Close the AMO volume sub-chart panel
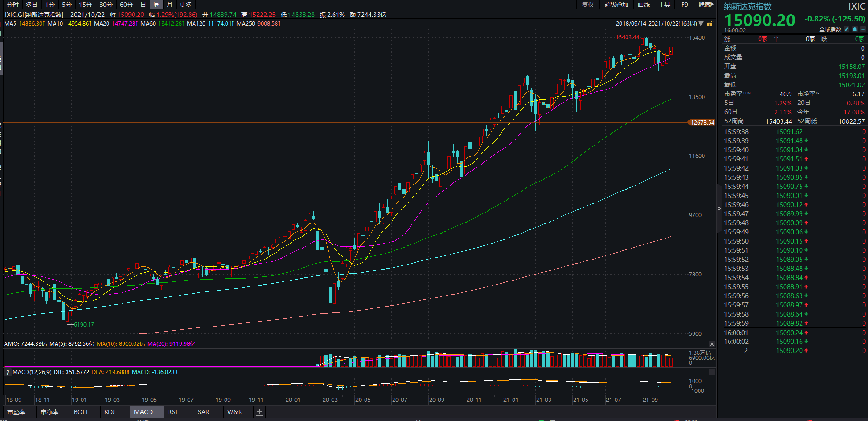The width and height of the screenshot is (868, 421). click(x=712, y=344)
